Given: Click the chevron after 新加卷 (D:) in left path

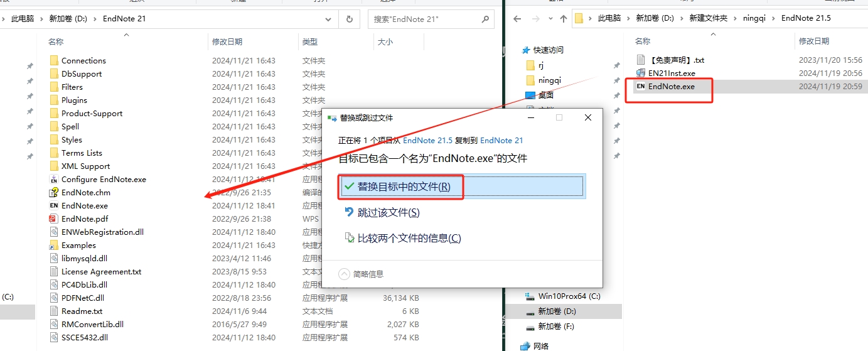Looking at the screenshot, I should pos(95,19).
